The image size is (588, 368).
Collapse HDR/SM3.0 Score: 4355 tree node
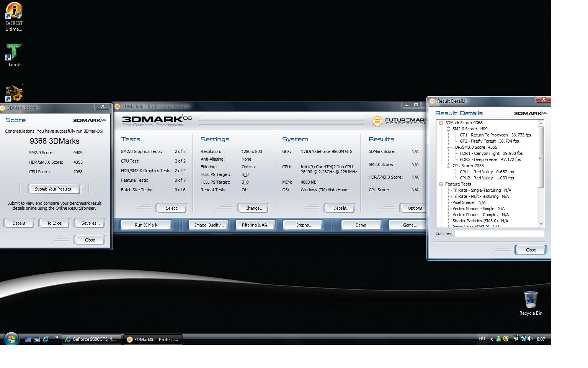pos(448,147)
